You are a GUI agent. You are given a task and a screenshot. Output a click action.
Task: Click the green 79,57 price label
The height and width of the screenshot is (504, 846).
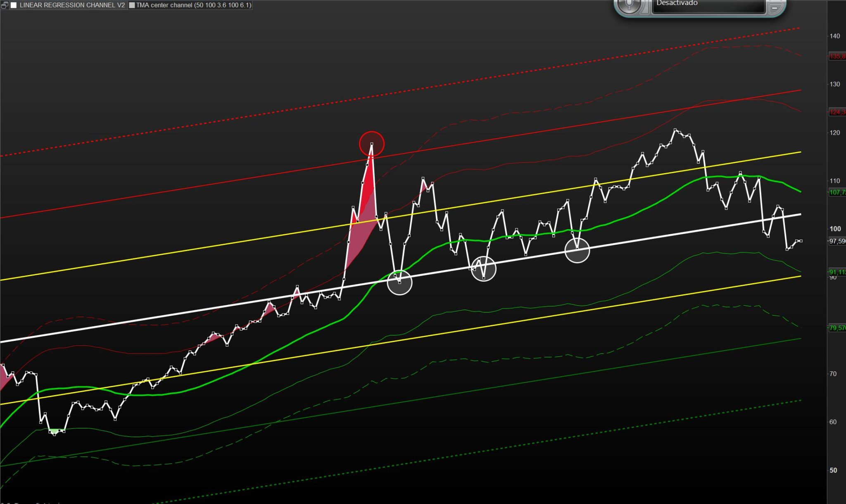pyautogui.click(x=837, y=328)
